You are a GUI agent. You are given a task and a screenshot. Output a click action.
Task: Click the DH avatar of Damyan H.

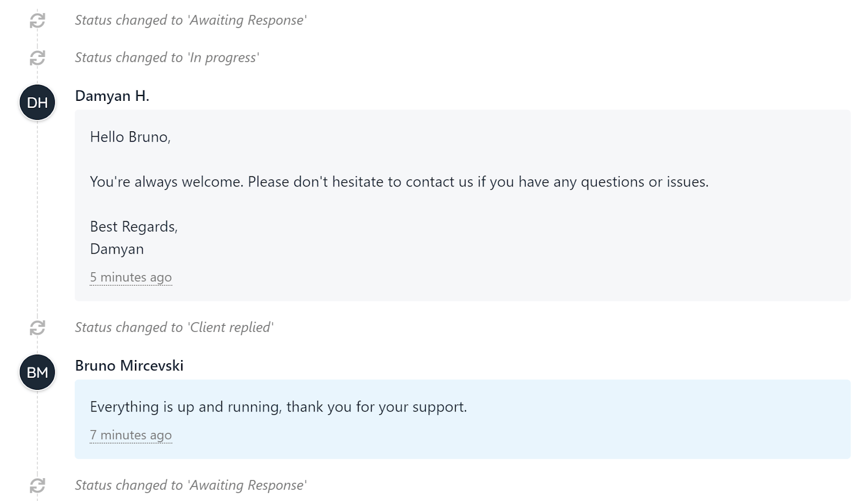37,102
